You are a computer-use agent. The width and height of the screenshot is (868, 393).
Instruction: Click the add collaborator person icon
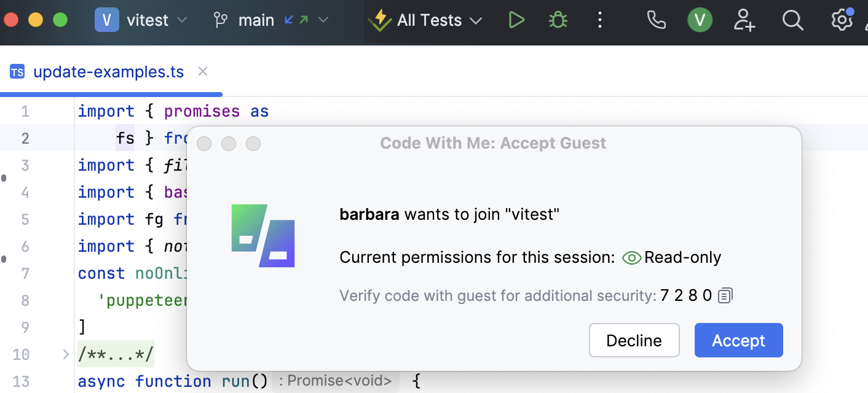point(744,20)
